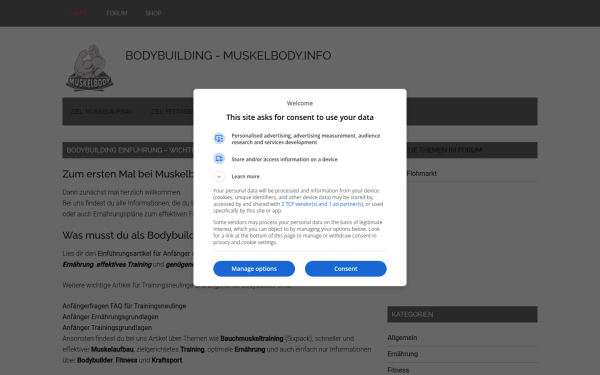Click the store information on device icon

coord(219,158)
